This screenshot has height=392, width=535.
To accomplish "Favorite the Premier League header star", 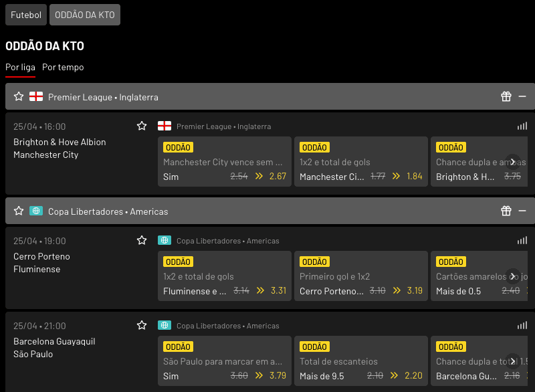I will coord(19,96).
